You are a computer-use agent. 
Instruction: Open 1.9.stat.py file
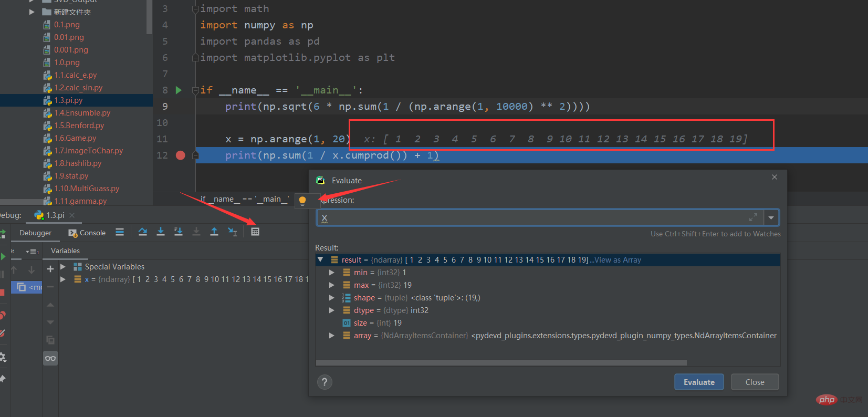pos(71,176)
